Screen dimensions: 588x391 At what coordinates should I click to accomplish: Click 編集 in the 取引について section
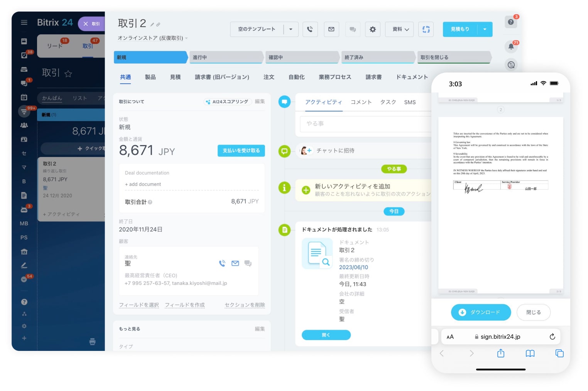click(x=260, y=101)
